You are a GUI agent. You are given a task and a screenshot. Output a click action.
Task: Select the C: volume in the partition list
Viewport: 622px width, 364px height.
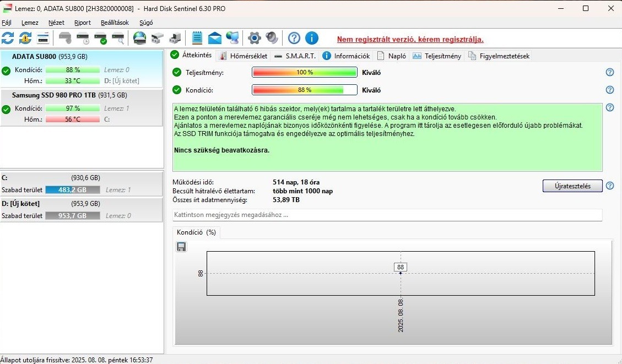tap(82, 183)
